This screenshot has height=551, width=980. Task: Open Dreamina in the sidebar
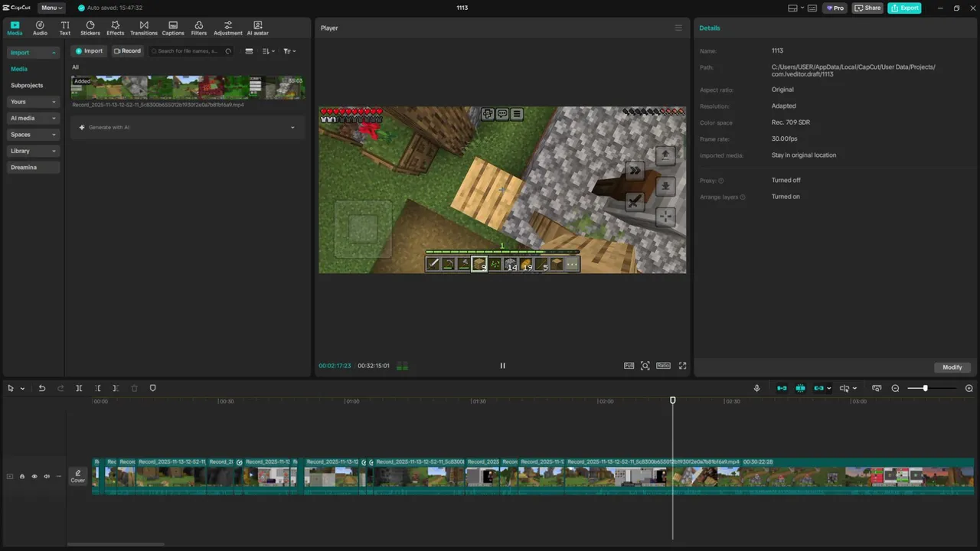coord(34,167)
